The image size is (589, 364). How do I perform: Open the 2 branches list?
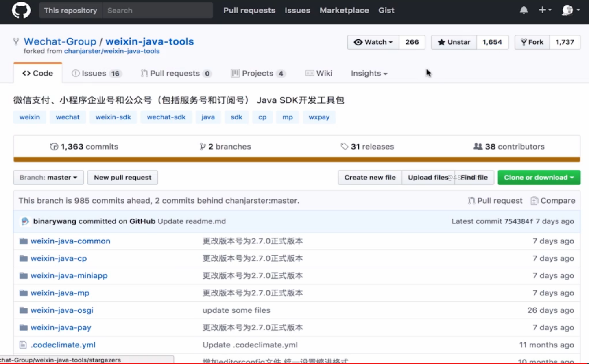click(225, 147)
